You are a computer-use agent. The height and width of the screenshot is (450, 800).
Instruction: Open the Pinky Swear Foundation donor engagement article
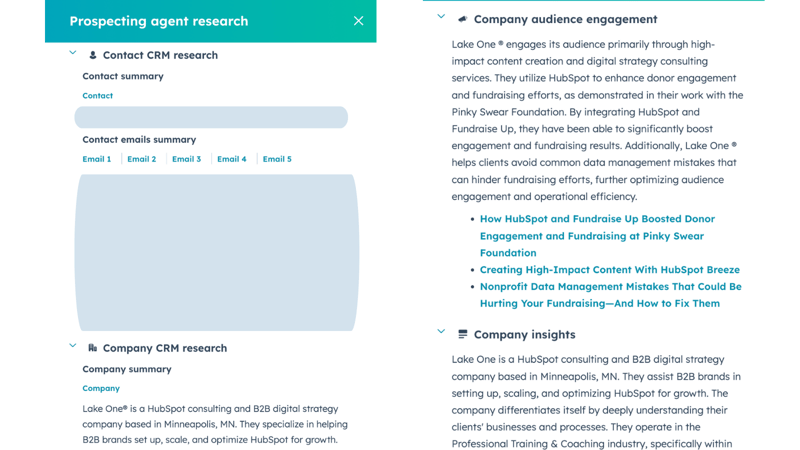coord(597,236)
